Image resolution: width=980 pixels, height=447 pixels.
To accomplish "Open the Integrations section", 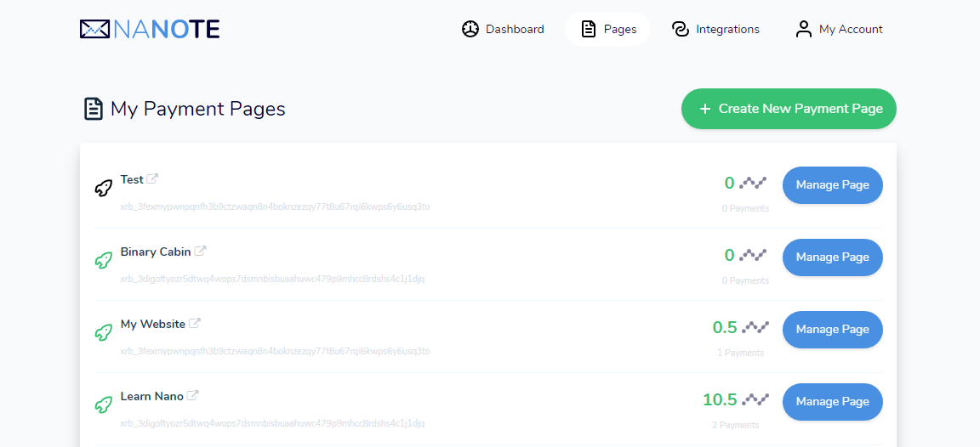I will tap(715, 29).
